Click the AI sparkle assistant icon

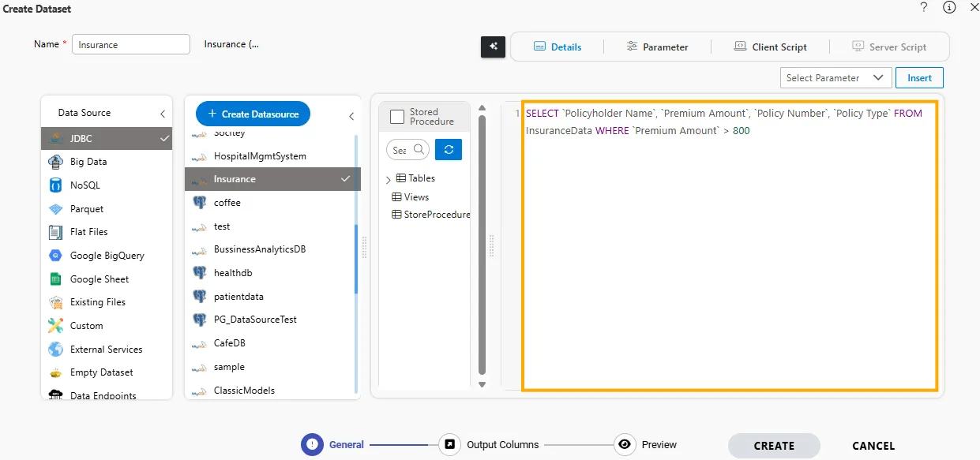click(493, 47)
